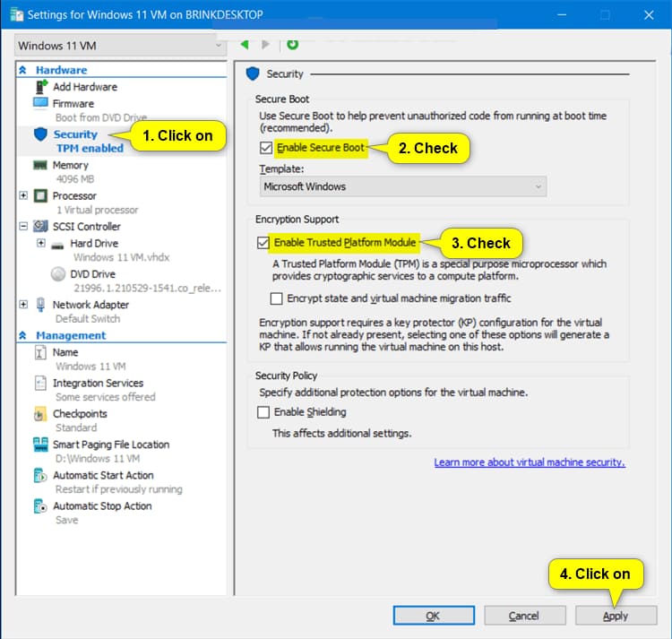Select the Firmware icon in Hardware list

[x=40, y=104]
